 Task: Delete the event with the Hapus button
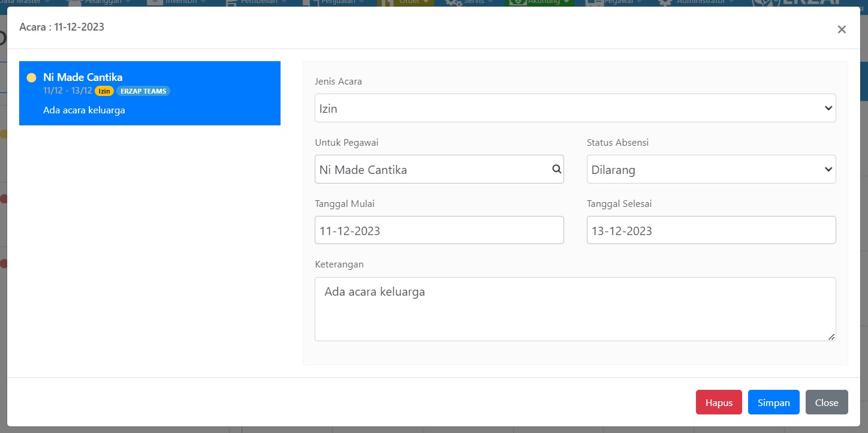[x=719, y=402]
